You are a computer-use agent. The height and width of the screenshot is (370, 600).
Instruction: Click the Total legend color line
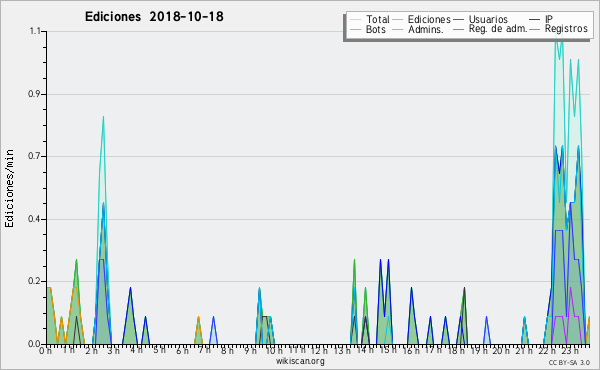coord(355,20)
